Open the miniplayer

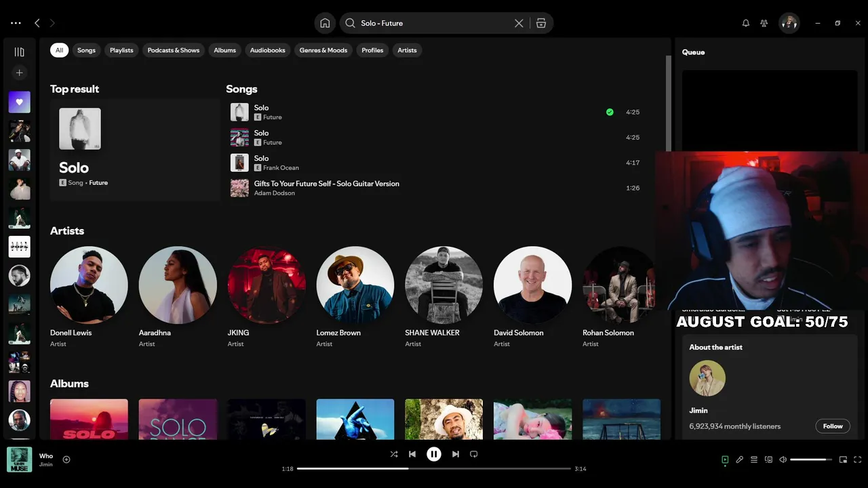[x=843, y=460]
